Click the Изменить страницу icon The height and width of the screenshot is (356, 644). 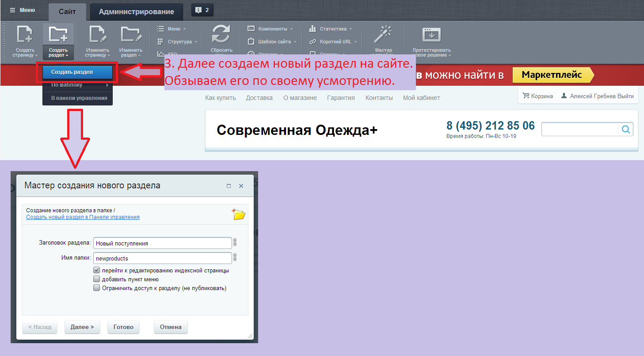click(x=97, y=34)
